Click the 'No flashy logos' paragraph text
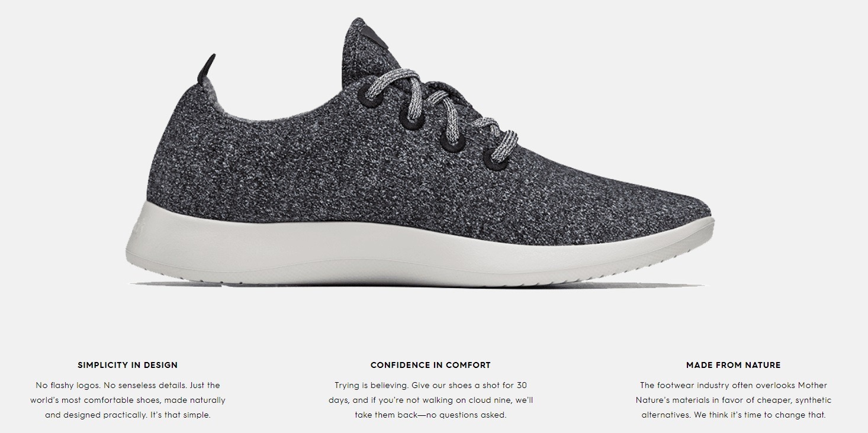 point(128,400)
